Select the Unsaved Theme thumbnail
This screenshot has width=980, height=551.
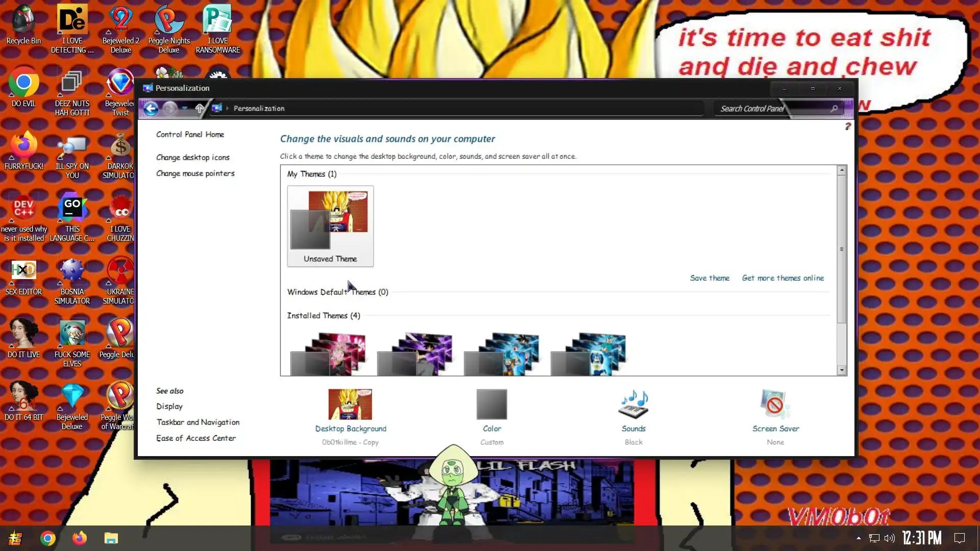(x=330, y=226)
